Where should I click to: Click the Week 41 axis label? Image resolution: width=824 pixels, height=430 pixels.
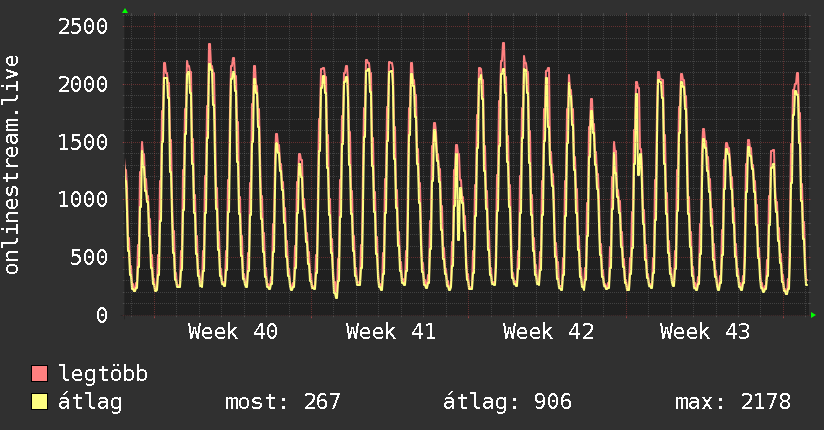[390, 332]
